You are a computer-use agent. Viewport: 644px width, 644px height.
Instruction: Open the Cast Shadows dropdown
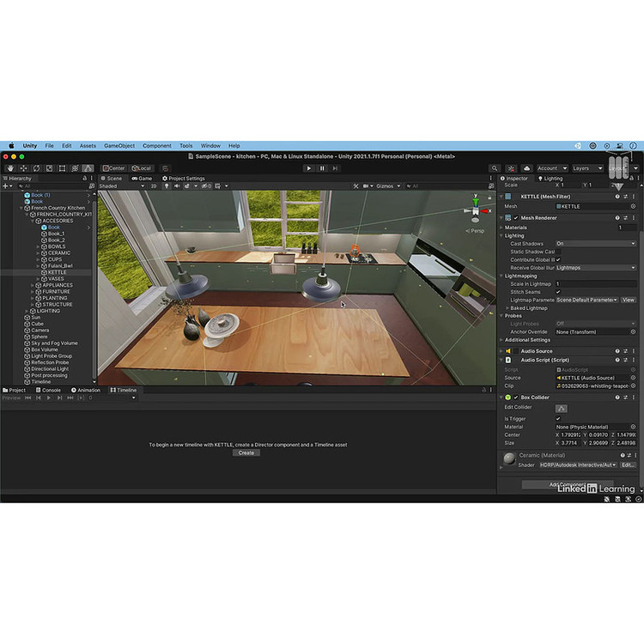[x=595, y=244]
